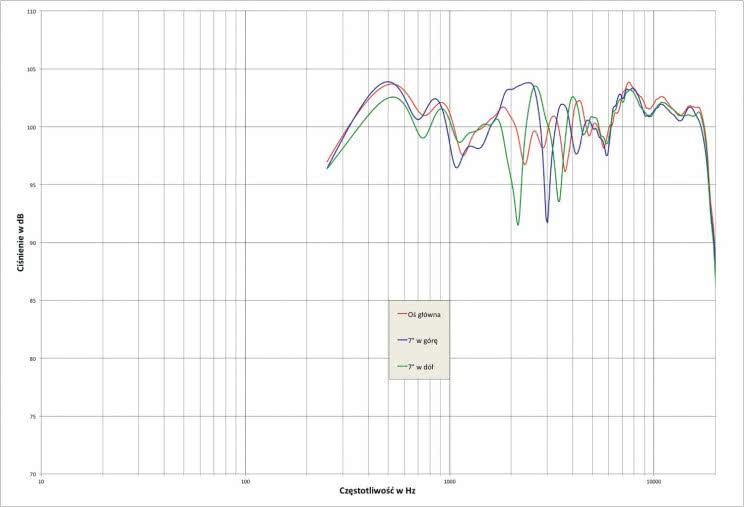Click the 70 label on vertical axis
The width and height of the screenshot is (744, 507).
(x=33, y=474)
